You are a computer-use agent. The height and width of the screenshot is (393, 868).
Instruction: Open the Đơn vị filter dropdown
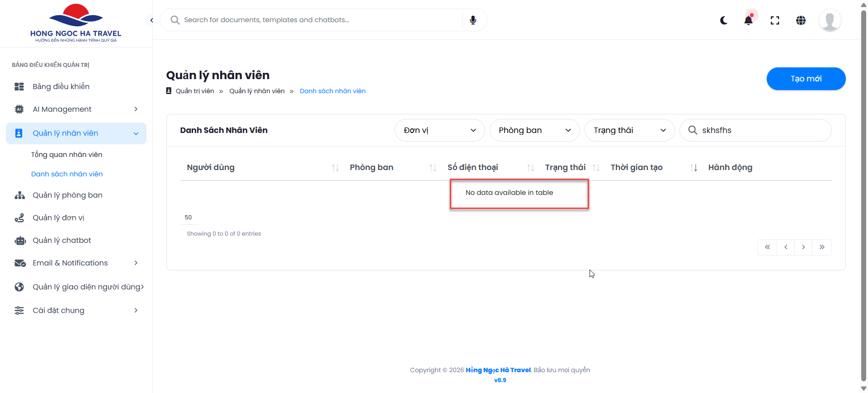point(439,130)
